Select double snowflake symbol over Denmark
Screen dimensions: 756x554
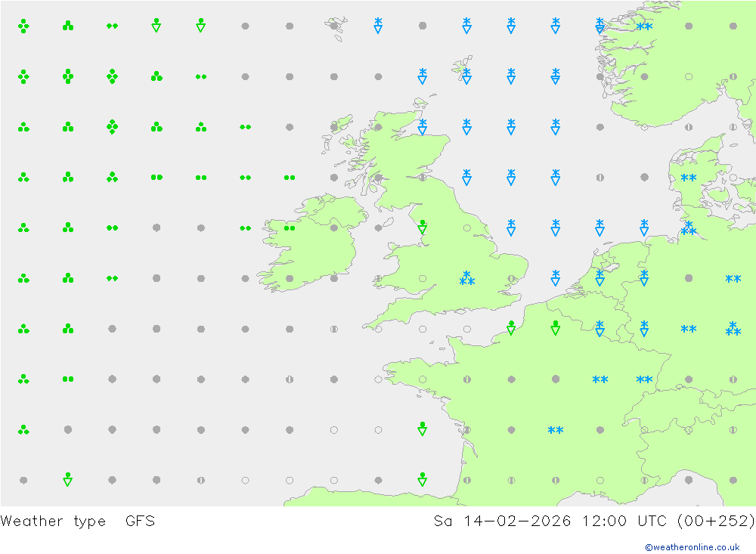coord(689,178)
